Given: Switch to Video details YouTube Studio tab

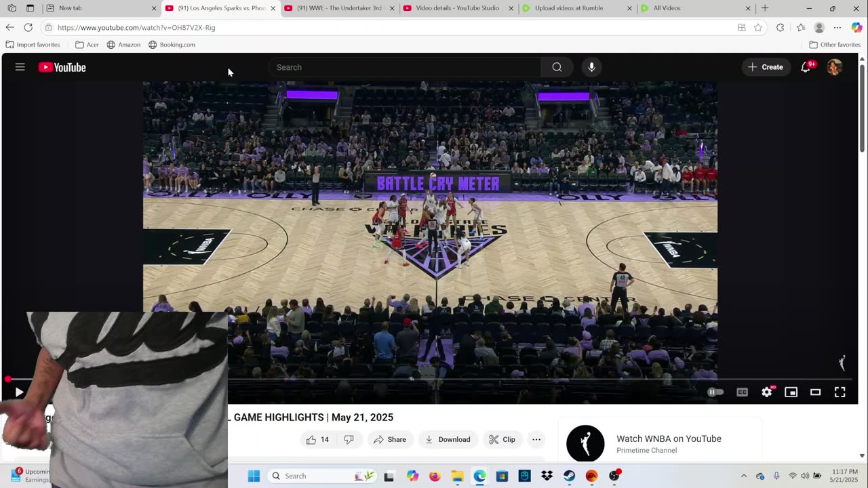Looking at the screenshot, I should click(458, 8).
